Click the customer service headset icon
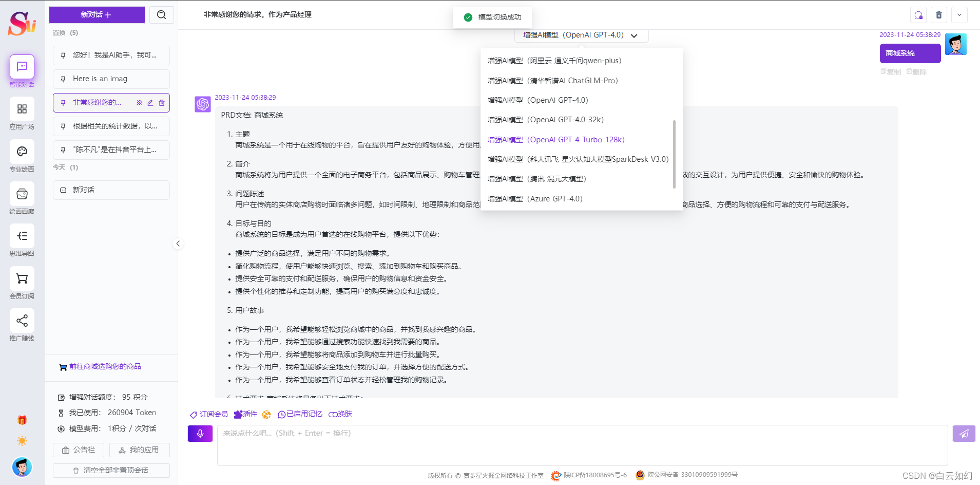980x485 pixels. [x=918, y=15]
